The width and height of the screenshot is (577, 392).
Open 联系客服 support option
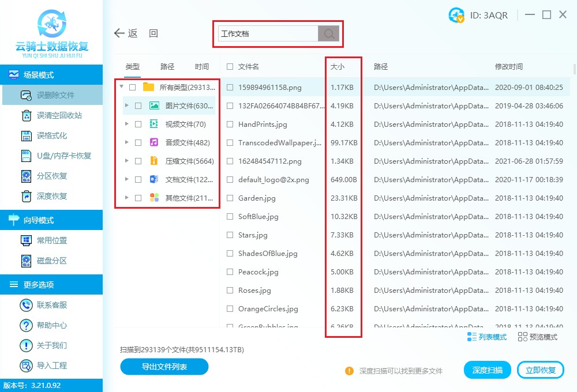pos(52,305)
